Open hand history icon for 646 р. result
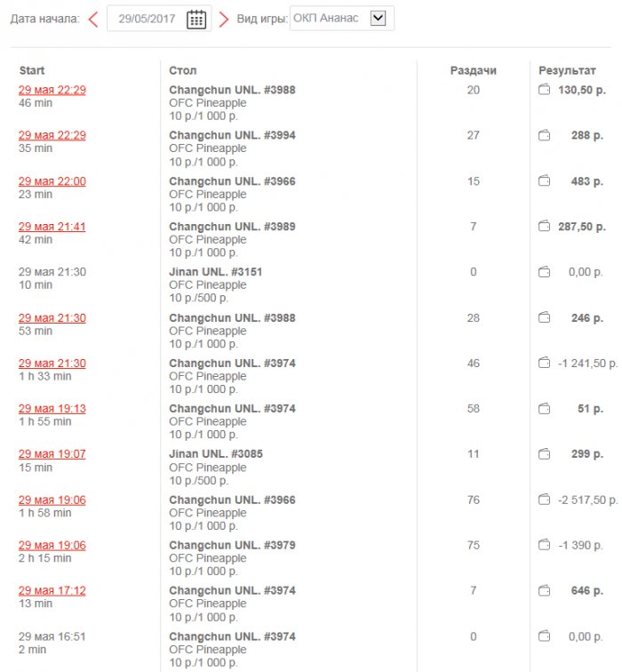Screen dimensions: 622x672 click(545, 590)
